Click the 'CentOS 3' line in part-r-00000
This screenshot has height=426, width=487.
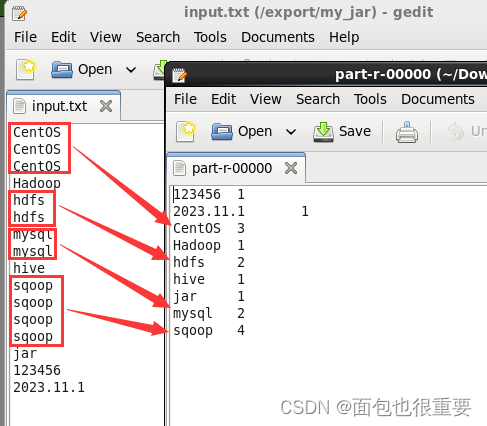209,228
